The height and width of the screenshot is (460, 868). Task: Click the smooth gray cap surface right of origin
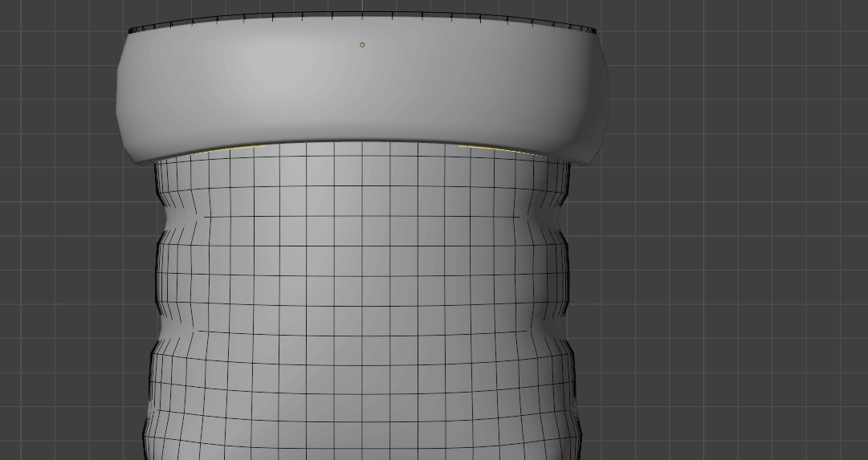tap(482, 80)
